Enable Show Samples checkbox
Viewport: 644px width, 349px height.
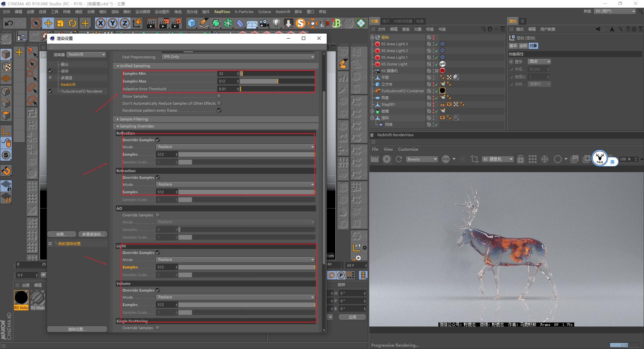(219, 96)
